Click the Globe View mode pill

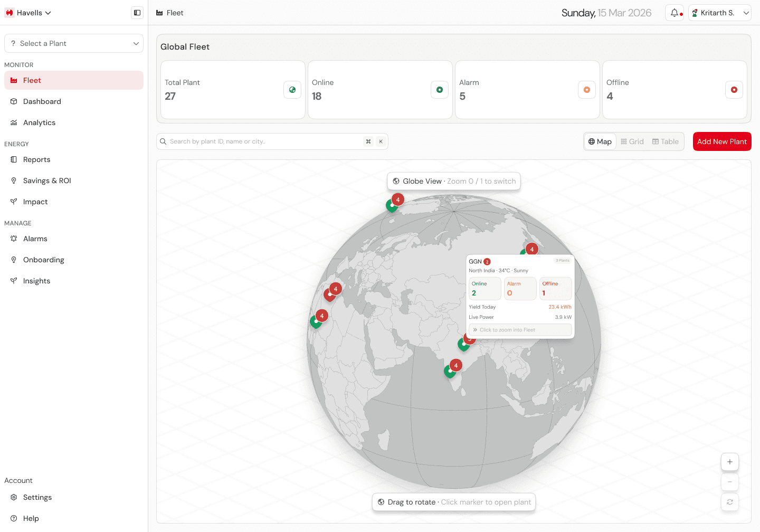[x=454, y=181]
